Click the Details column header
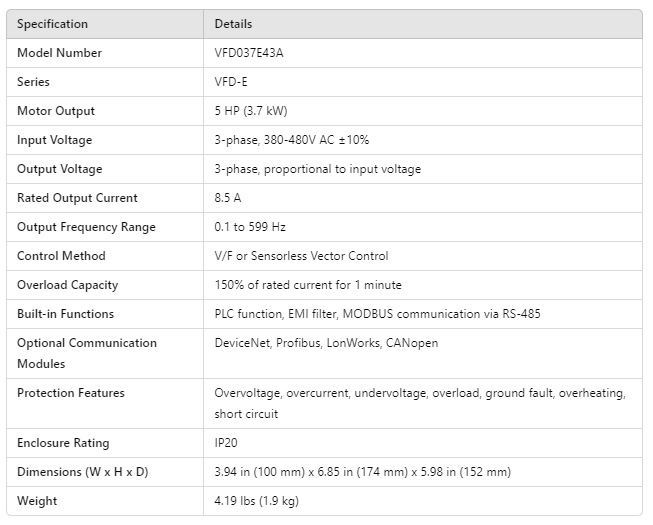 tap(233, 24)
